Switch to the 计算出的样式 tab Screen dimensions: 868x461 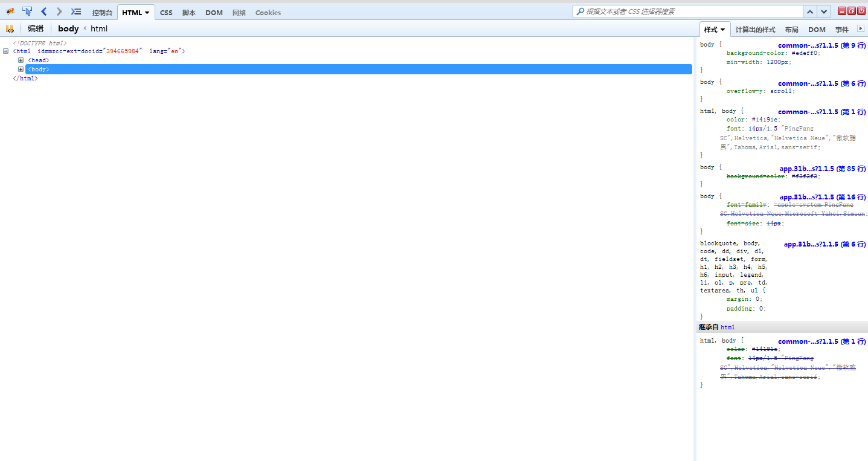(x=755, y=30)
